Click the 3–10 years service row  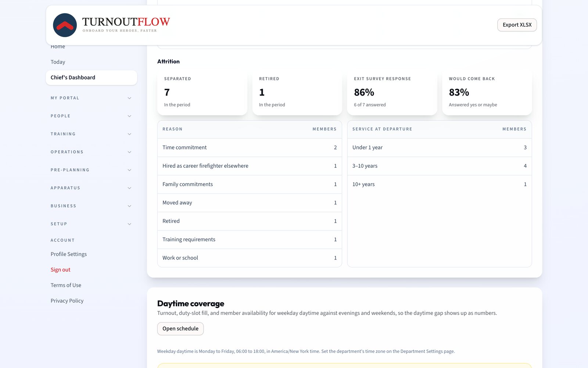[440, 166]
